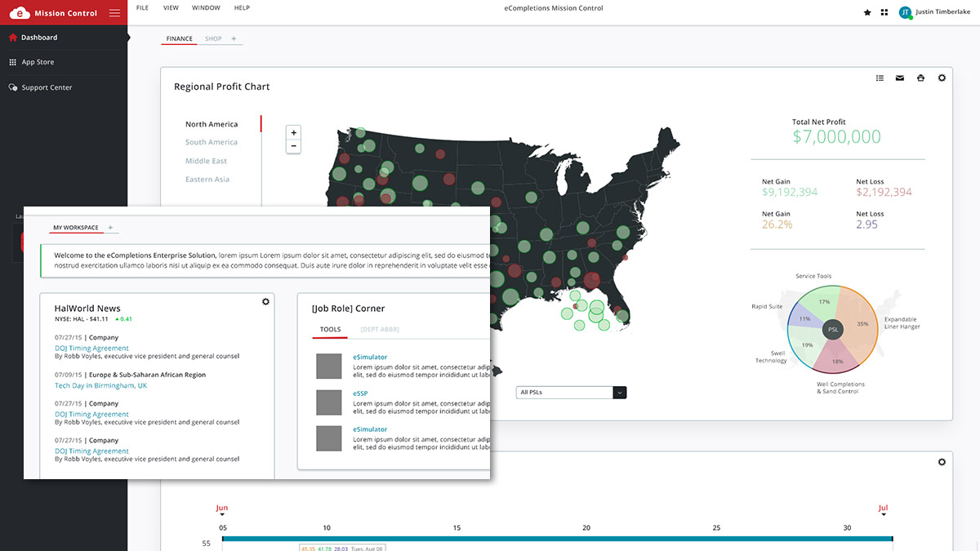This screenshot has width=980, height=551.
Task: Click the 35% orange pie segment
Action: (862, 325)
